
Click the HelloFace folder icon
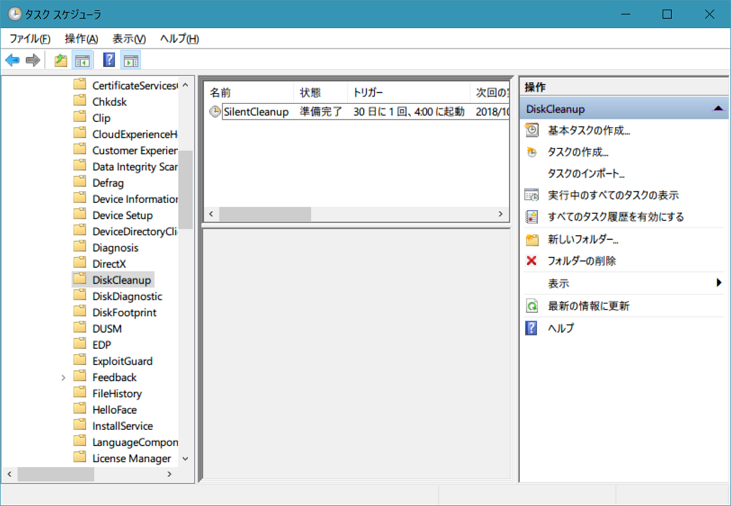click(80, 409)
